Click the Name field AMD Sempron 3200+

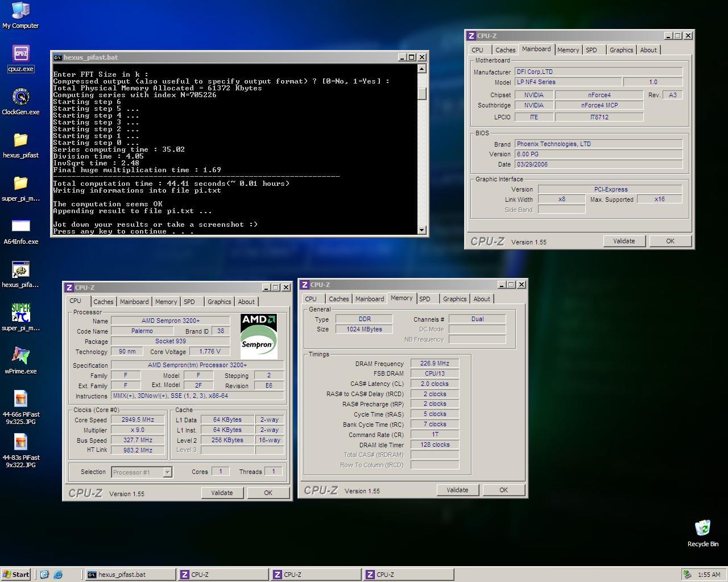click(170, 321)
